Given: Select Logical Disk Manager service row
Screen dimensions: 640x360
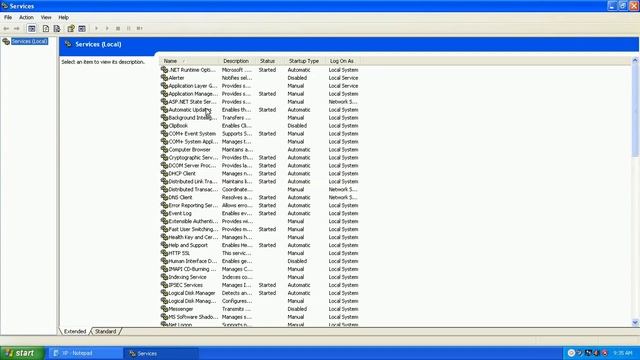Looking at the screenshot, I should click(260, 293).
